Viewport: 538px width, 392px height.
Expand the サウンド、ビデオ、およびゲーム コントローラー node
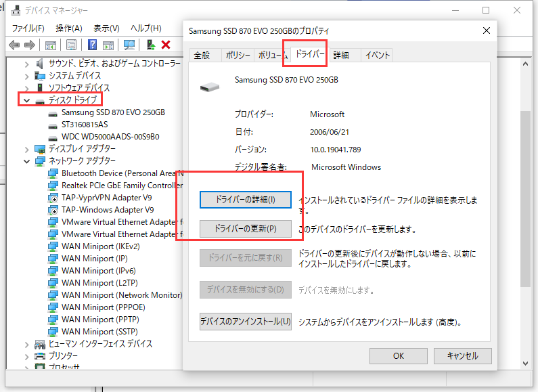click(x=27, y=64)
